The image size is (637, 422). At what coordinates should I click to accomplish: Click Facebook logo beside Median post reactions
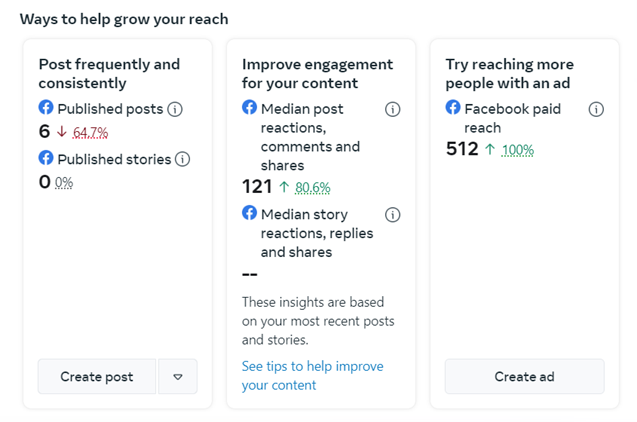coord(250,108)
